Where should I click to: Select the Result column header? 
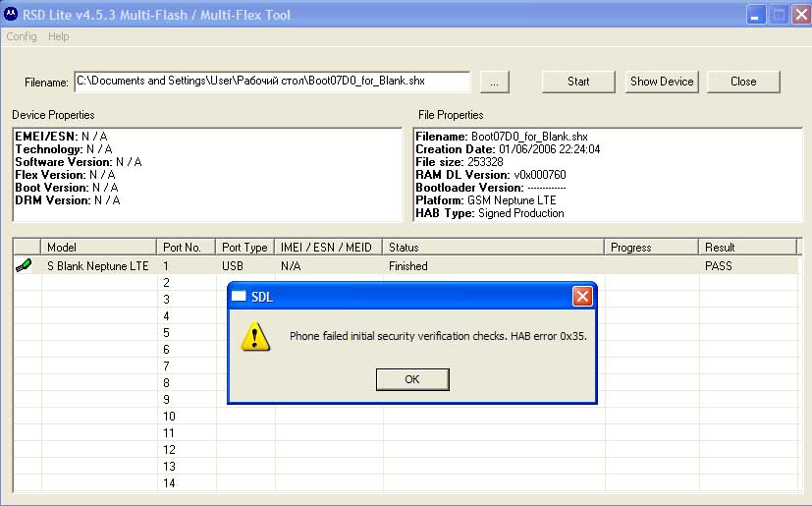point(747,248)
